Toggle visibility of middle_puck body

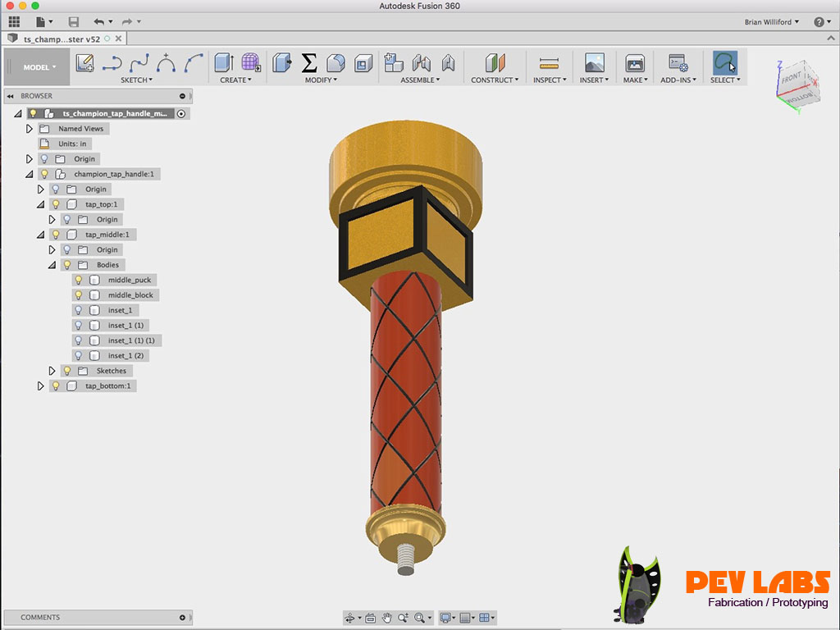(78, 279)
